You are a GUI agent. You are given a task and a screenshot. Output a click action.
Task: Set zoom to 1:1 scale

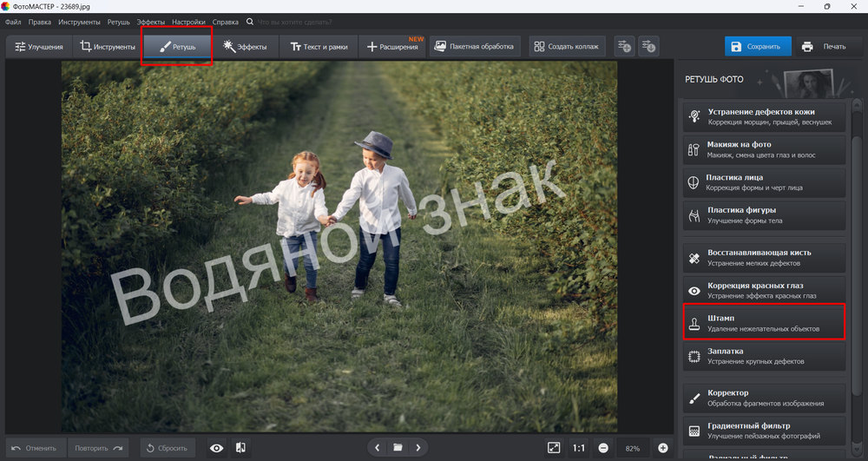click(578, 448)
